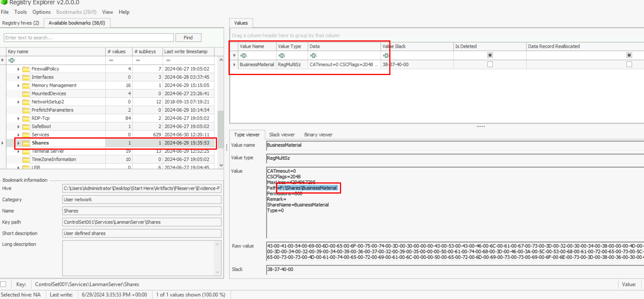
Task: Toggle Is Deleted checkbox for BusinessMaterial row
Action: (490, 65)
